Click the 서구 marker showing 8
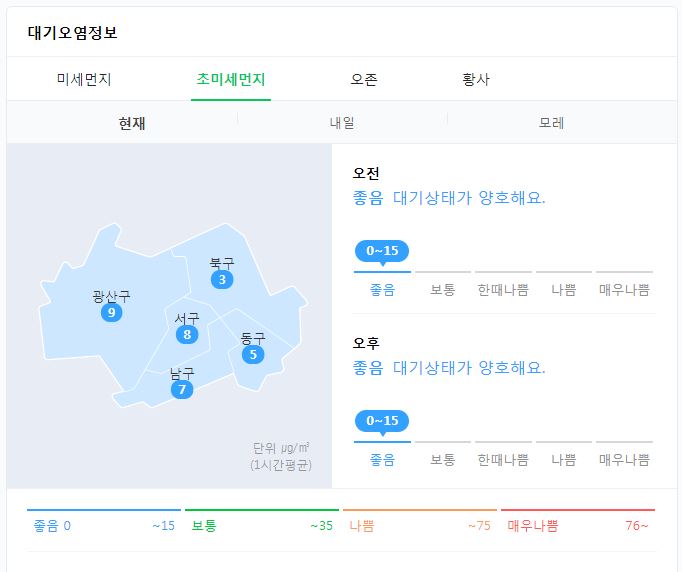 [186, 334]
